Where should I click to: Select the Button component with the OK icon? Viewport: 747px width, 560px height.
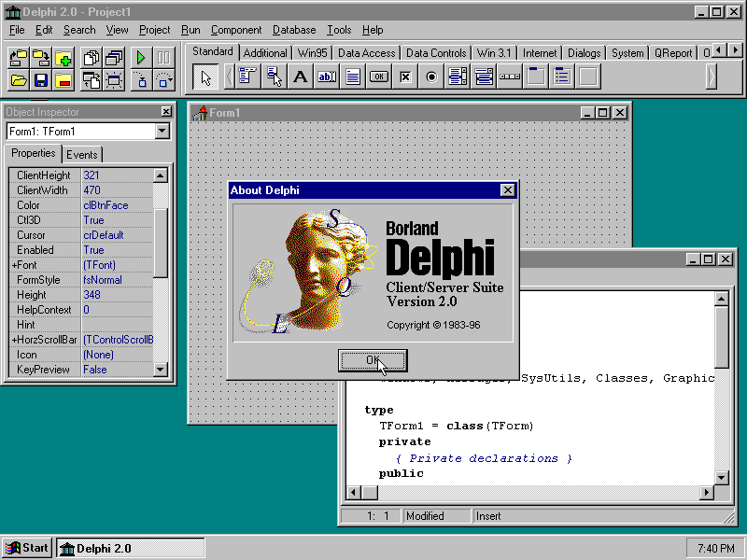(378, 76)
